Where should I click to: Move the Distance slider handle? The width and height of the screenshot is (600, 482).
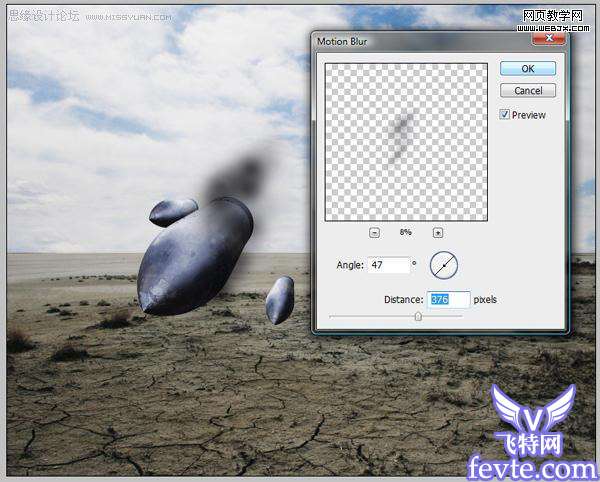[418, 316]
